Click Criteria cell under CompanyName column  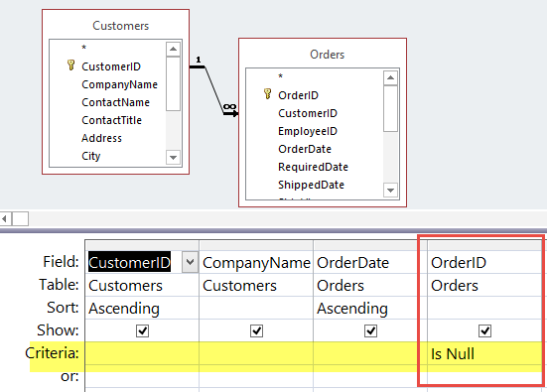(256, 353)
